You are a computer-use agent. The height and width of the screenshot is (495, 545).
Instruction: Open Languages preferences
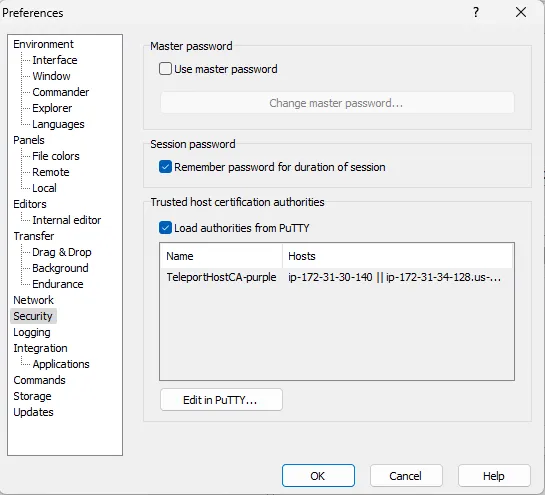58,124
